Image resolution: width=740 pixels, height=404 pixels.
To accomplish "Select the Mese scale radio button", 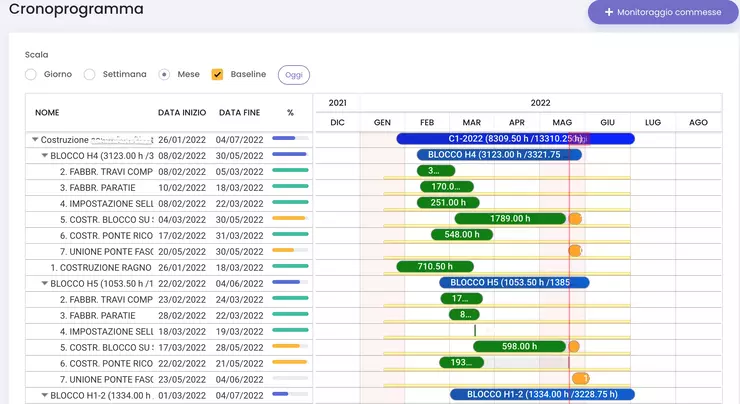I will click(164, 75).
